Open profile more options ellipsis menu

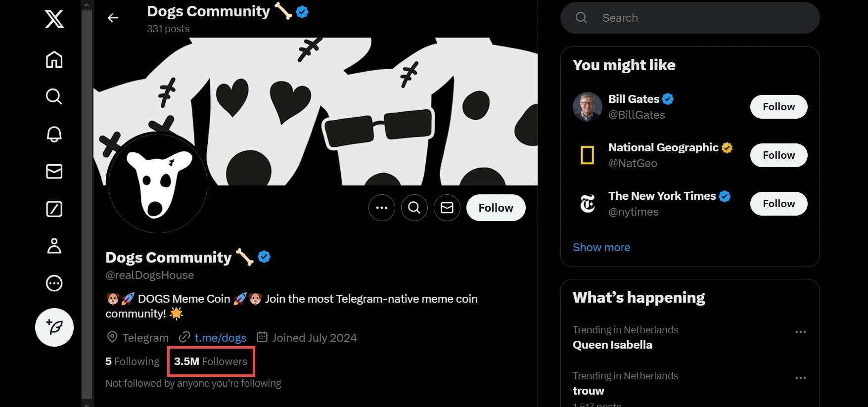tap(382, 208)
